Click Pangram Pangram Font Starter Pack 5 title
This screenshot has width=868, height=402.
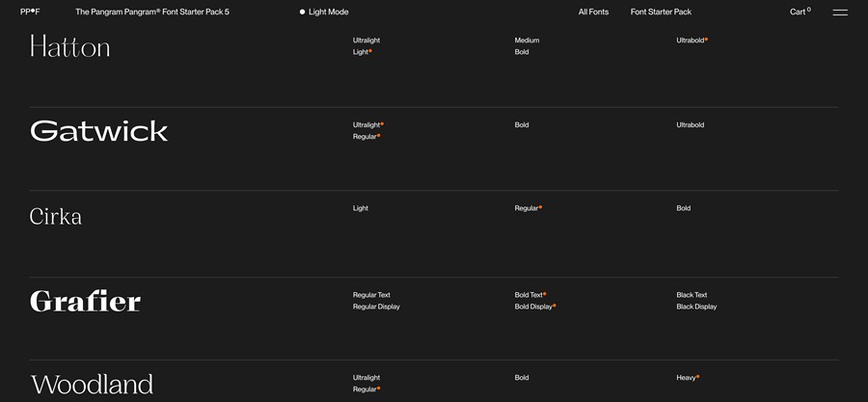[x=152, y=12]
